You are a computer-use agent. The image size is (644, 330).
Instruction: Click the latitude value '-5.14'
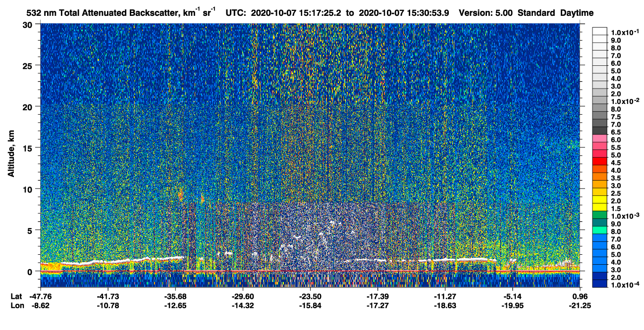tap(512, 296)
